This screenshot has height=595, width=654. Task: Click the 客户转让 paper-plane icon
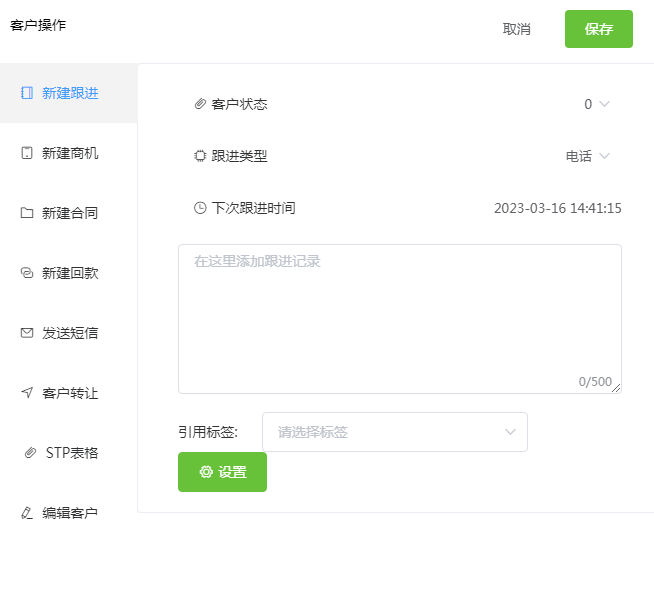tap(27, 392)
